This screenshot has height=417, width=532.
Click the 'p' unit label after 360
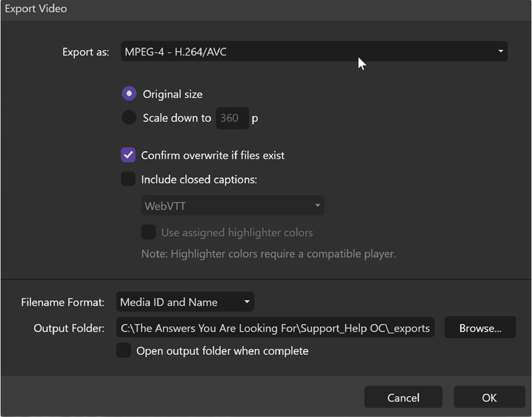pyautogui.click(x=255, y=119)
